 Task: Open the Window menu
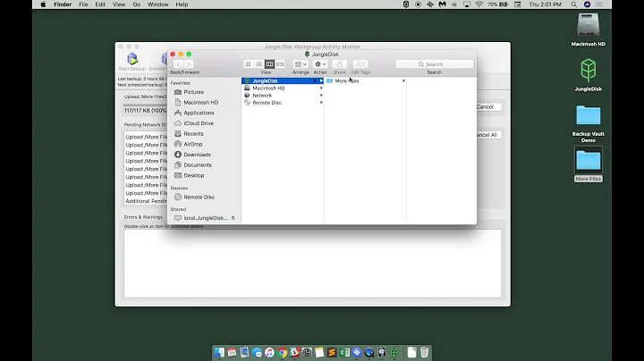click(157, 4)
